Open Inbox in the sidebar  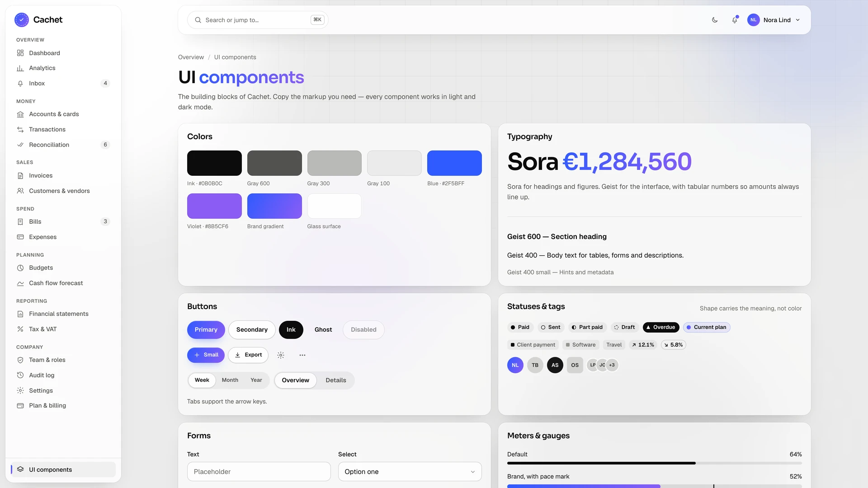pos(63,83)
